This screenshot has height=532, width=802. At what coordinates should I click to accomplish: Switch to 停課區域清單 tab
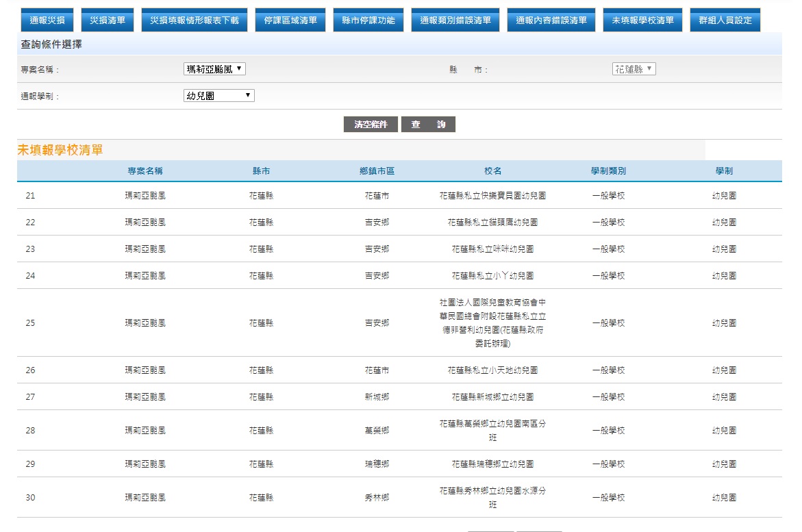click(x=290, y=20)
